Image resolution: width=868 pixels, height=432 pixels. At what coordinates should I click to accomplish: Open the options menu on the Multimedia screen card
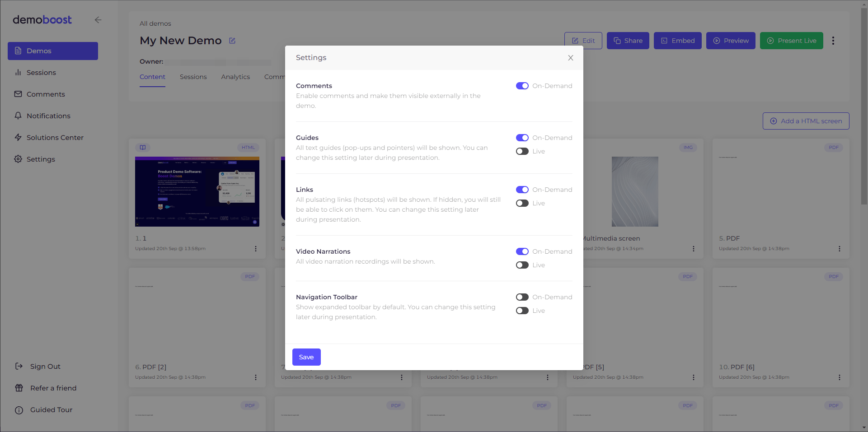[x=694, y=249]
